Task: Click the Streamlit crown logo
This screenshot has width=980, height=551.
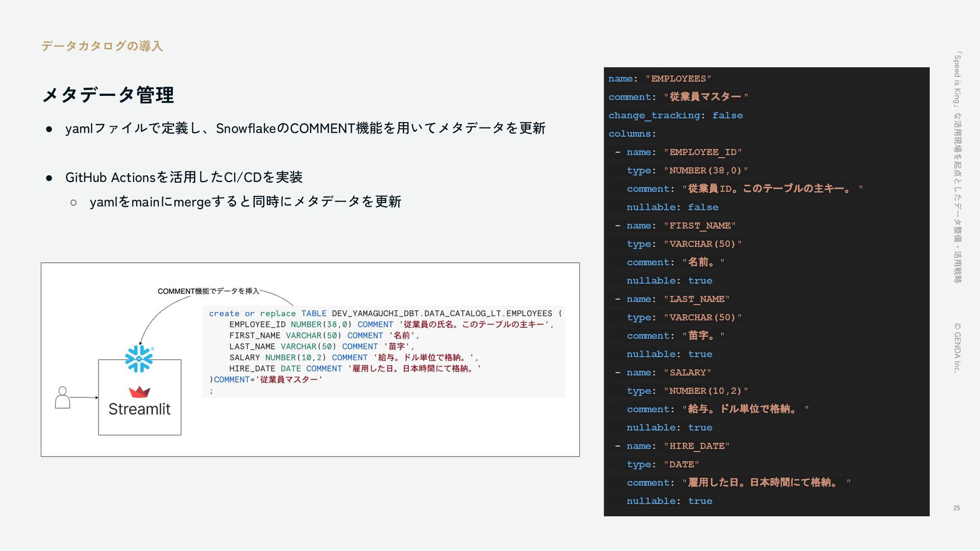Action: pyautogui.click(x=139, y=392)
